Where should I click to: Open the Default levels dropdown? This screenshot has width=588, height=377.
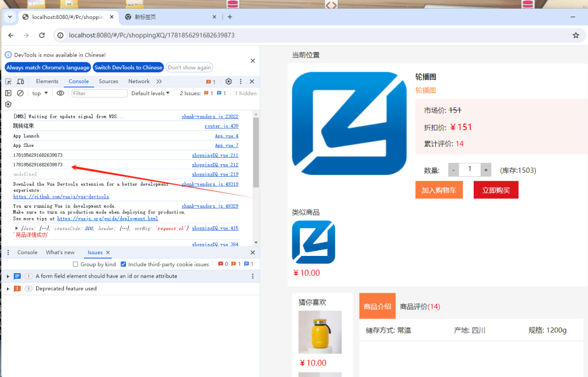[x=150, y=93]
